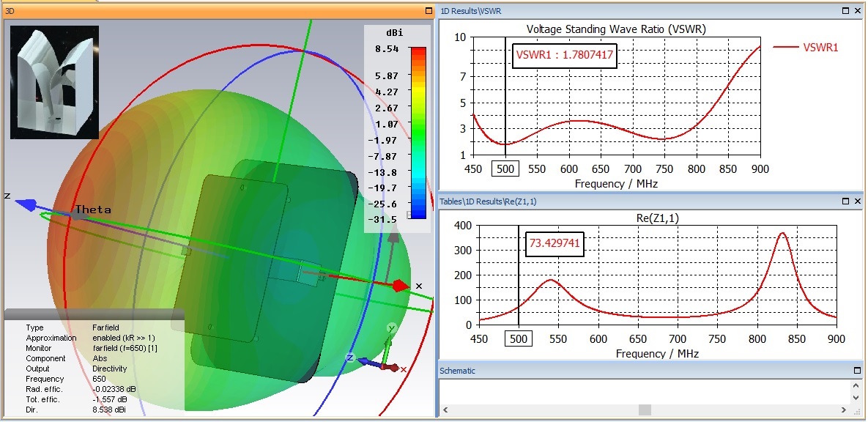868x422 pixels.
Task: Maximize the 3D view panel
Action: [429, 11]
